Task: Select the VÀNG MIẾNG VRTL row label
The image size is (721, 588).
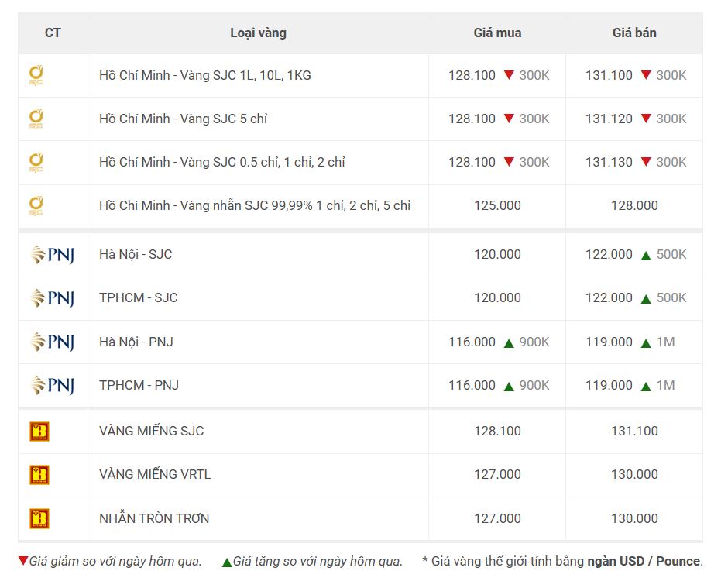Action: [155, 474]
